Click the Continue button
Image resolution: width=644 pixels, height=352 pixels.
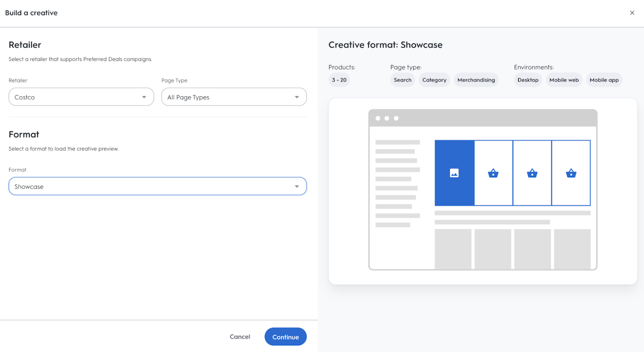click(285, 337)
